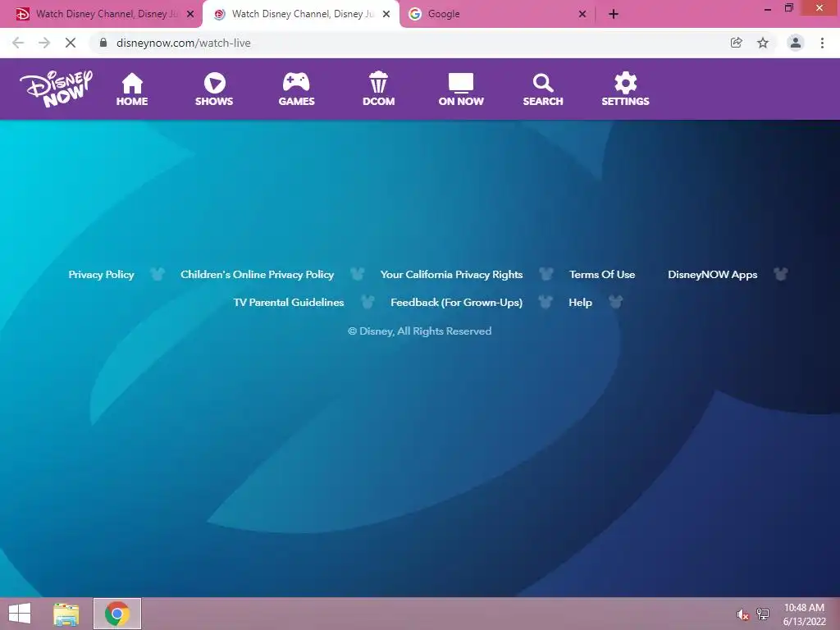This screenshot has width=840, height=630.
Task: Go to HOME in DisneyNOW navigation
Action: point(132,89)
